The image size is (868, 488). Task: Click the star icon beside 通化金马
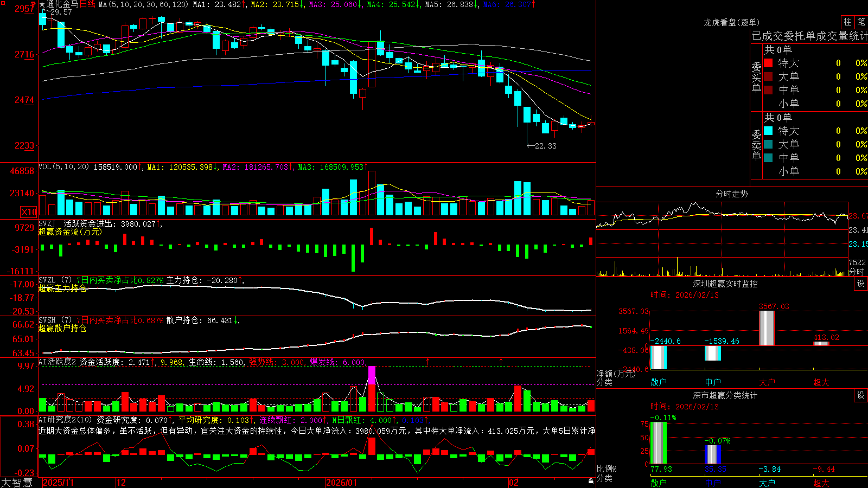[x=42, y=4]
